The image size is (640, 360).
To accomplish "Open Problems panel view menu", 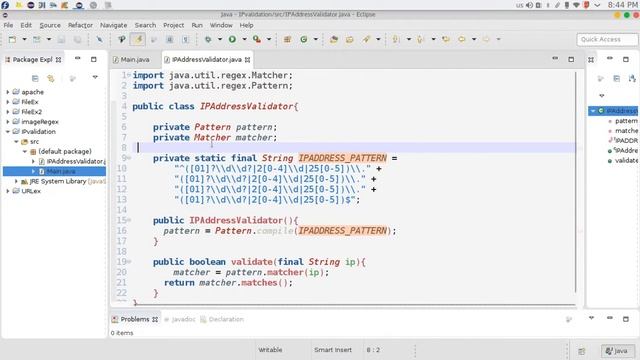I will [x=591, y=318].
